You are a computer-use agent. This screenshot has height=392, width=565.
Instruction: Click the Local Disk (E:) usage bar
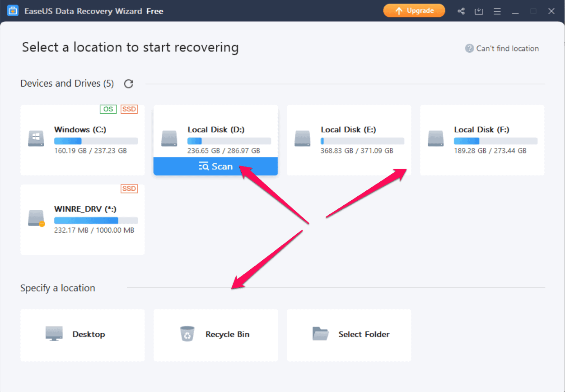363,141
